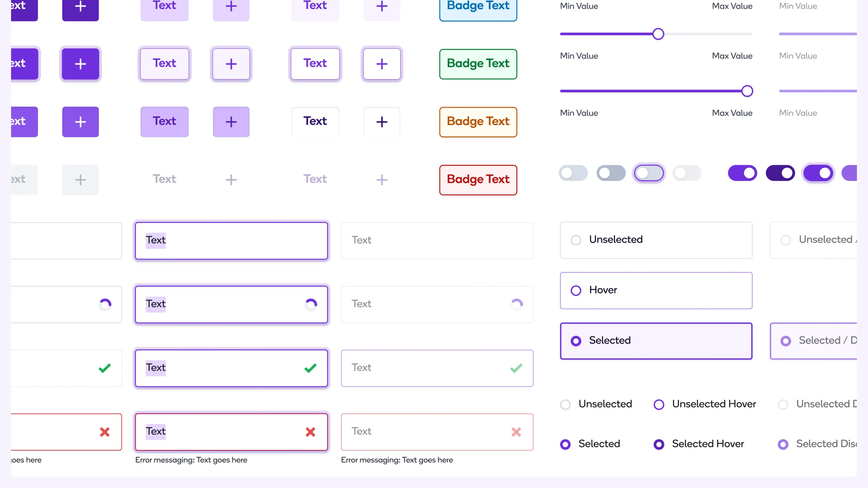Click the green Badge Text badge
The height and width of the screenshot is (488, 868).
[478, 64]
